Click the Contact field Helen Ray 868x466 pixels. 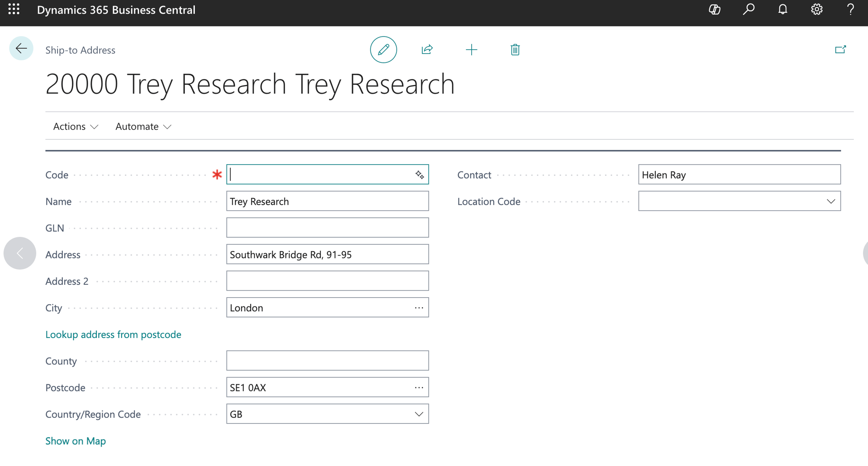point(739,175)
